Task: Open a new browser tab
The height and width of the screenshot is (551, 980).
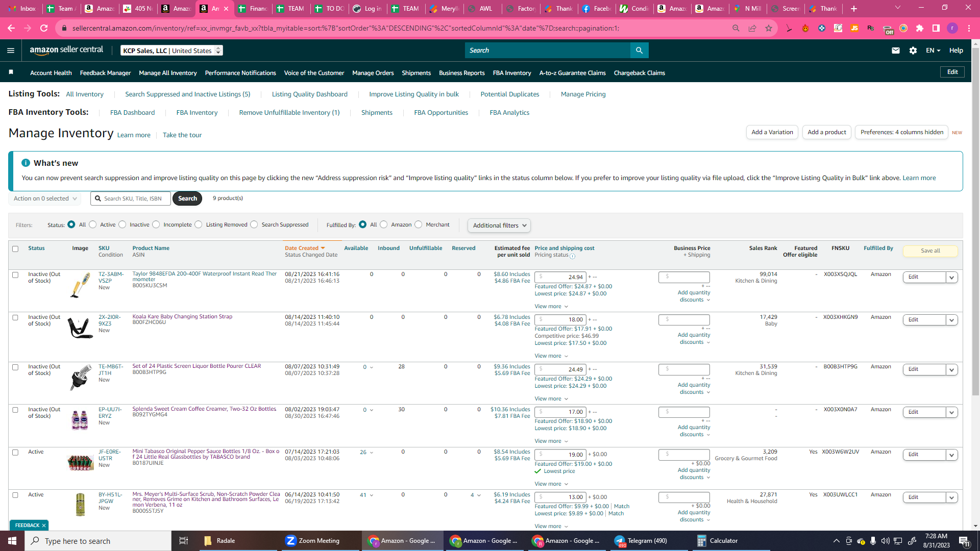Action: point(854,9)
